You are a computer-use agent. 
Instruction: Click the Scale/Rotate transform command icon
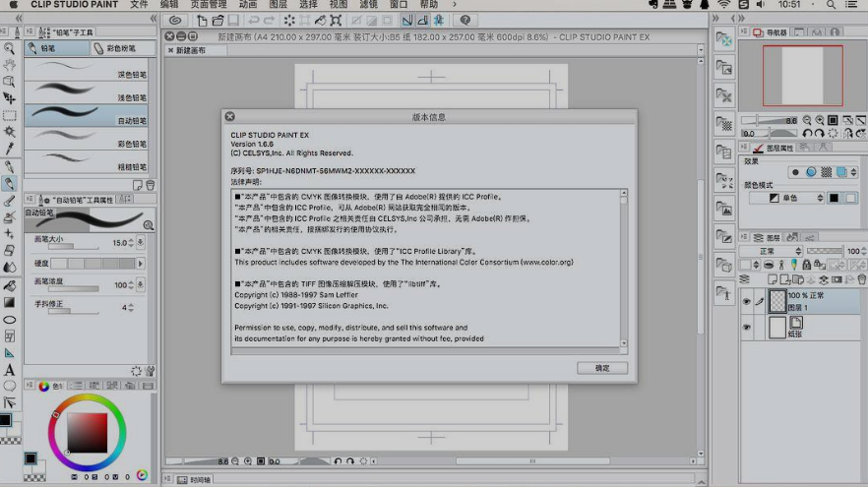[x=336, y=21]
